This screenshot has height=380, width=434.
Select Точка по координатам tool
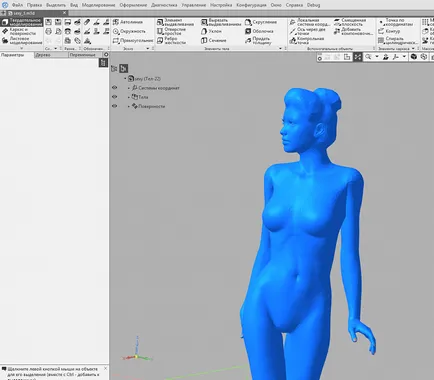coord(396,22)
